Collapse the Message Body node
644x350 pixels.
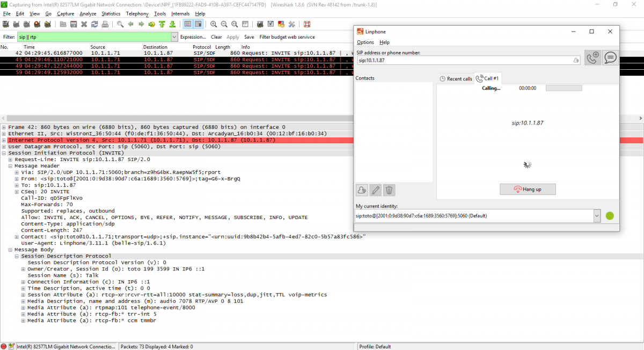(10, 250)
